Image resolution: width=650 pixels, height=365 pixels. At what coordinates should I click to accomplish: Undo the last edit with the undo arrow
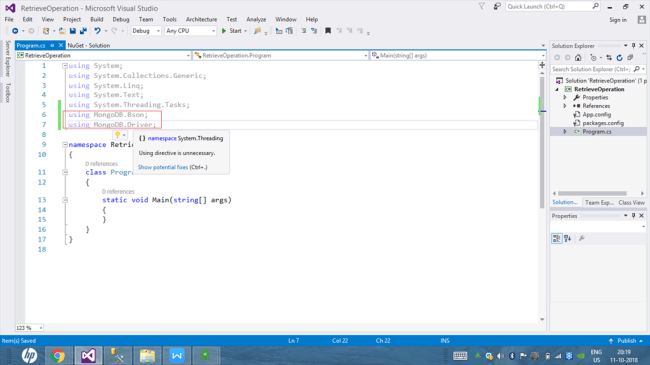pos(97,31)
